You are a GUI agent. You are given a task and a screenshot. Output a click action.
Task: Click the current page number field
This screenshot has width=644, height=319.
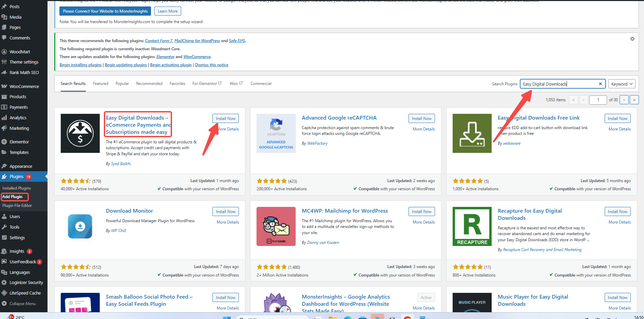click(598, 100)
